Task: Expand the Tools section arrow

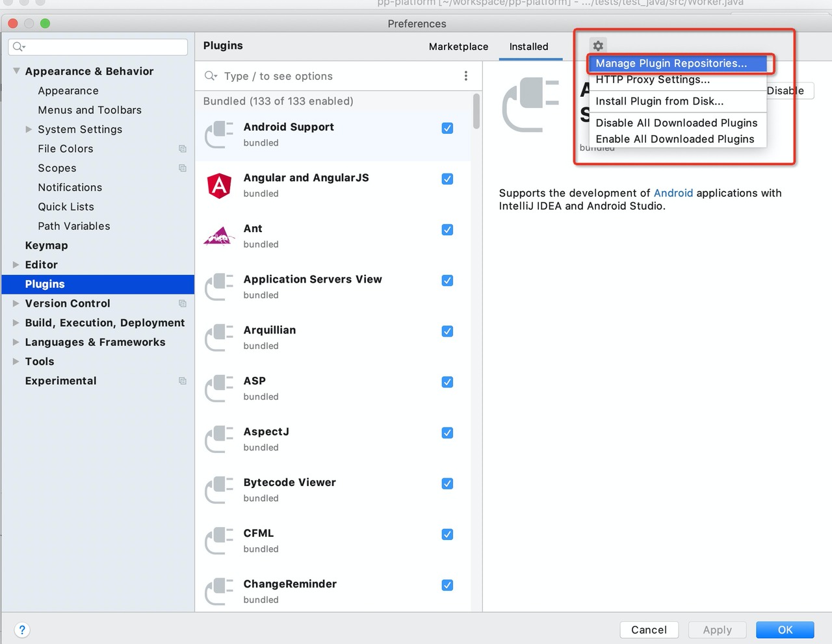Action: pos(16,361)
